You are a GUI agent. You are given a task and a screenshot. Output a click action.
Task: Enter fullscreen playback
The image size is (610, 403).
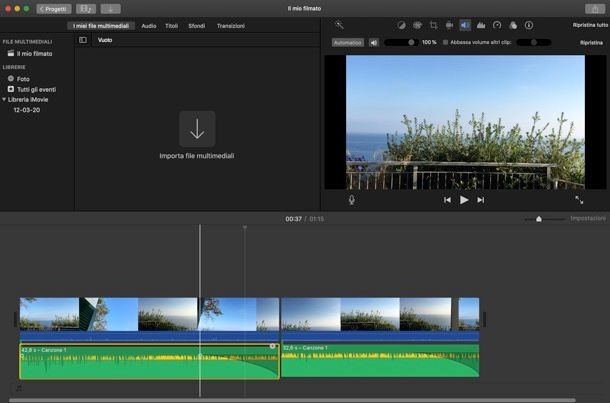click(579, 200)
